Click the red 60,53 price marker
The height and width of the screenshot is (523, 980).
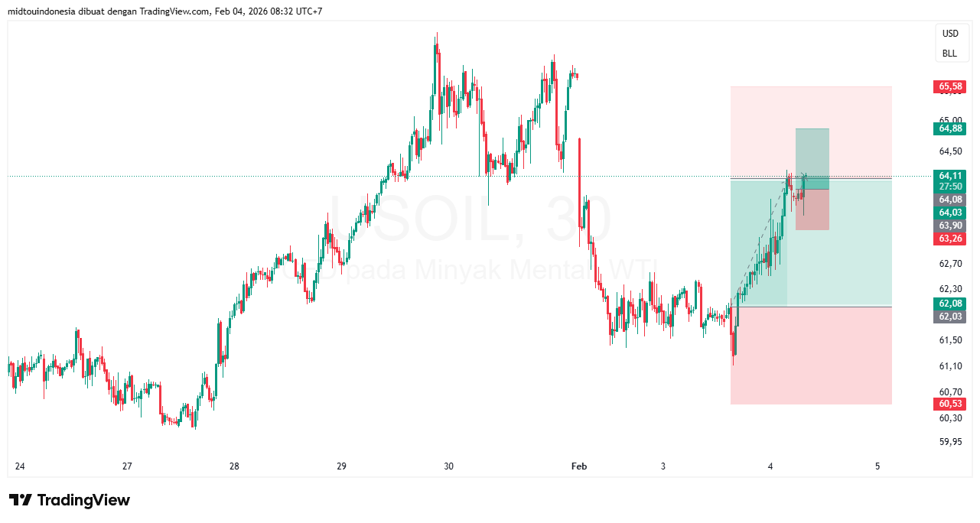(949, 402)
